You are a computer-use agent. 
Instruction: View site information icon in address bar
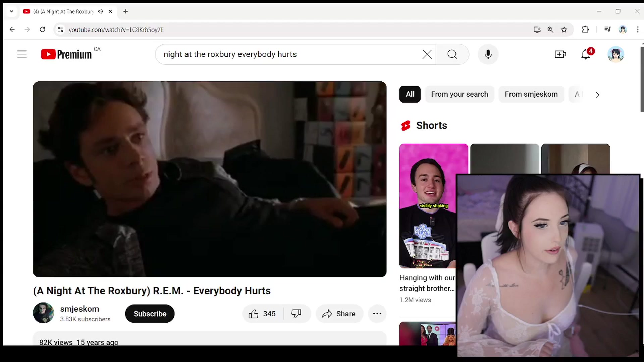point(60,29)
